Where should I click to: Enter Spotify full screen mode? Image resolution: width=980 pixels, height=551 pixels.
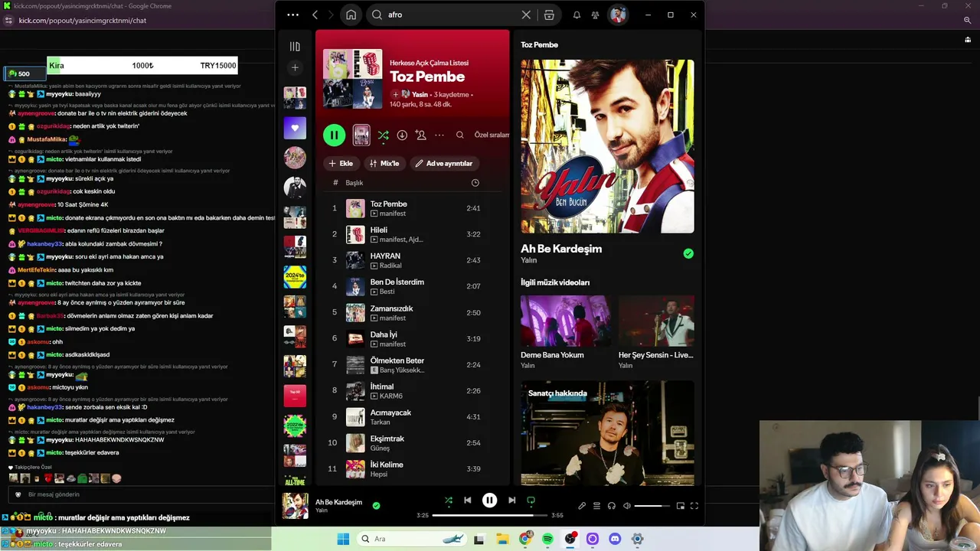coord(694,506)
